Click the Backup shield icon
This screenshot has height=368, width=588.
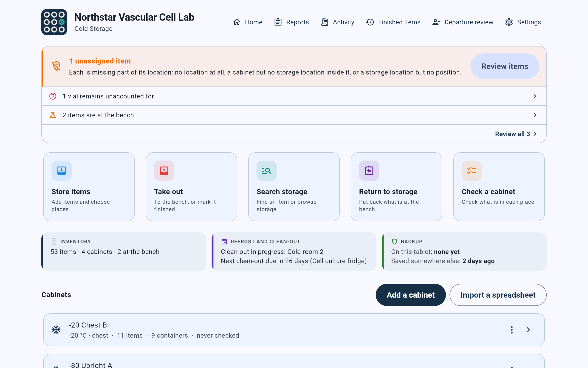click(x=394, y=241)
